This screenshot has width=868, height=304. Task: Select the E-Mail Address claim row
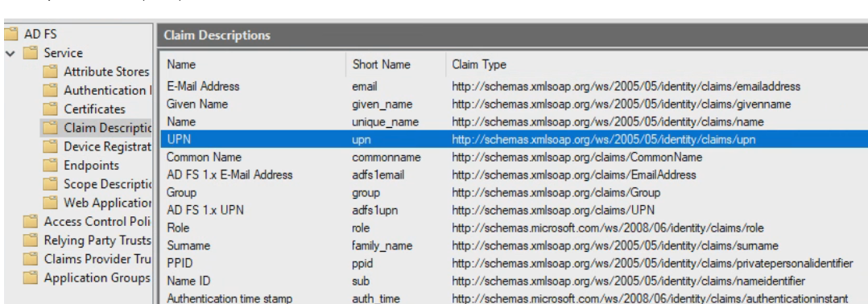click(x=515, y=86)
